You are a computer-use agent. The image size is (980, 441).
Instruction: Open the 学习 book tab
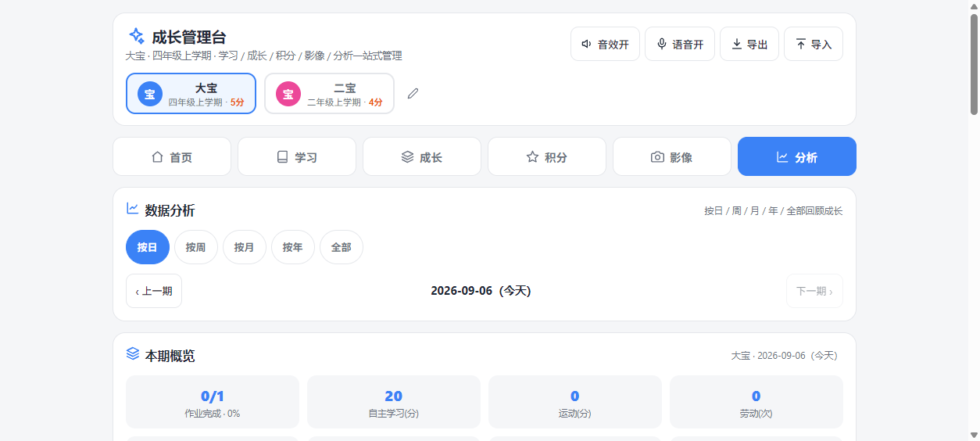point(297,156)
